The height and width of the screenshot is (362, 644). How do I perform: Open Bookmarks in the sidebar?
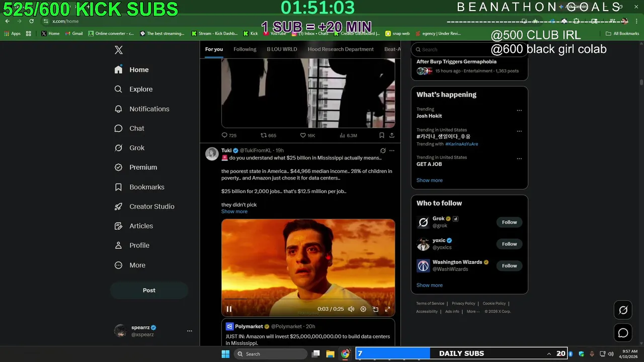pos(140,187)
